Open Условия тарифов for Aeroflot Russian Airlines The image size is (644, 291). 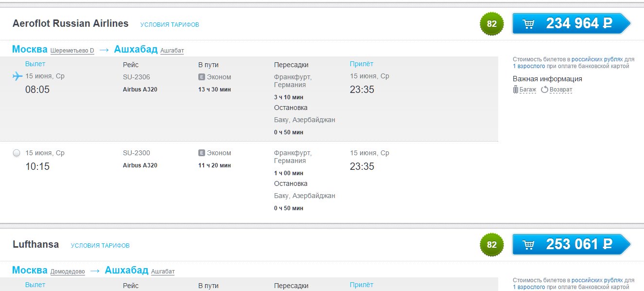170,24
